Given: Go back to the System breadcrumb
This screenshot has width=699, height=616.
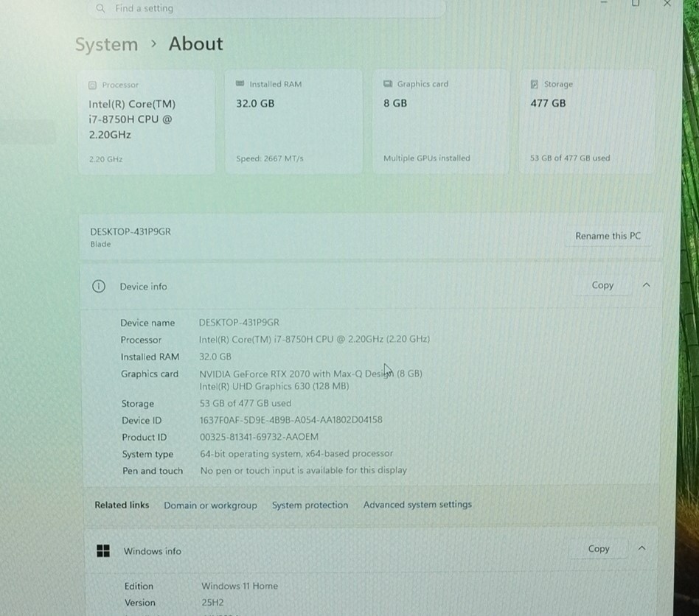Looking at the screenshot, I should pos(106,44).
